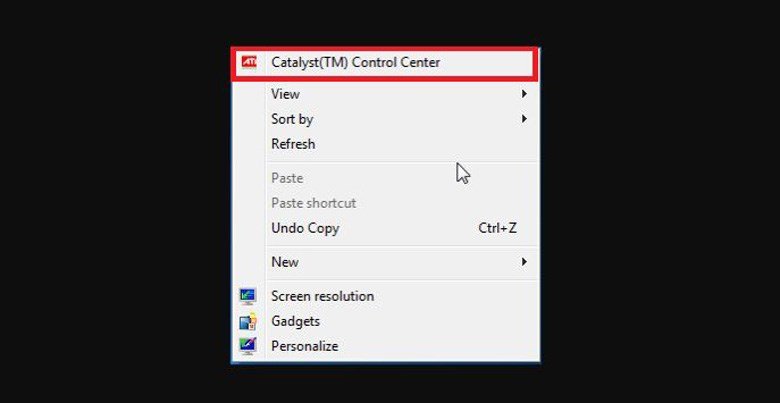Click the greyed-out Paste entry
The width and height of the screenshot is (780, 403).
287,178
